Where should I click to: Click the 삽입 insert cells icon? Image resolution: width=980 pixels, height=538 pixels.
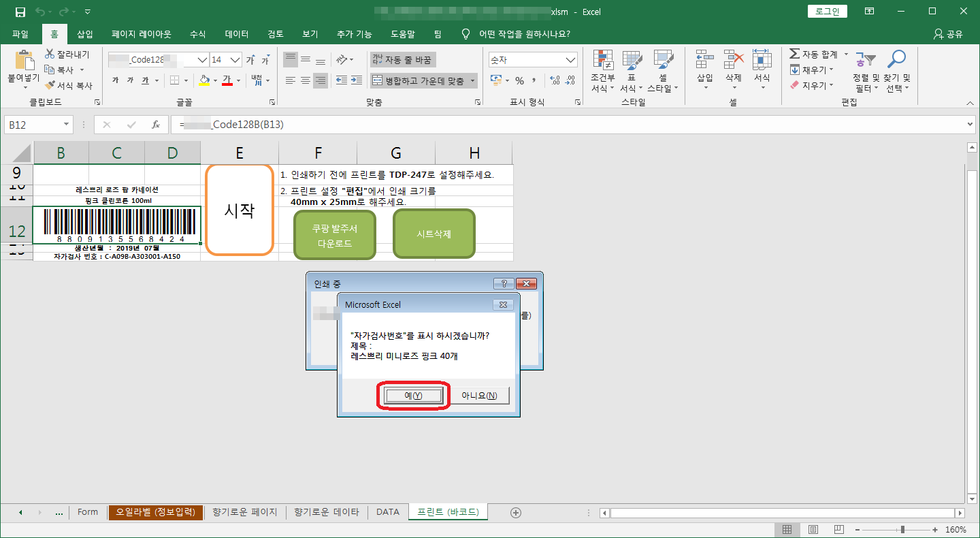pos(704,60)
